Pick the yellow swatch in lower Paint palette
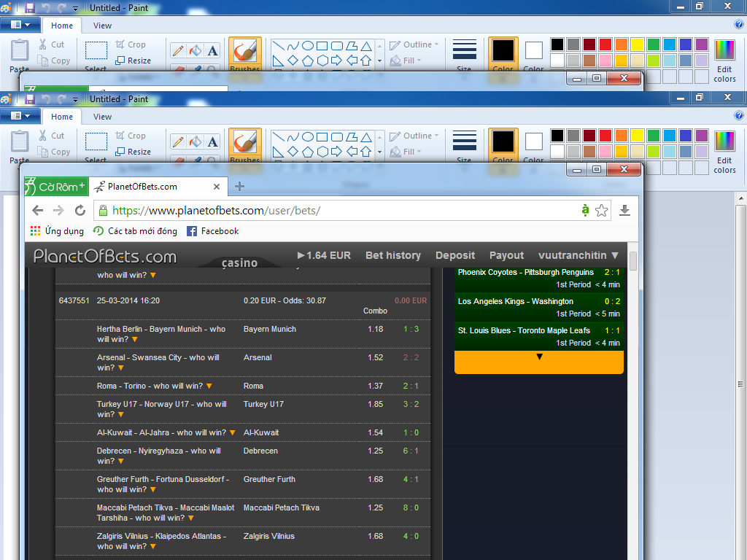 pyautogui.click(x=638, y=136)
